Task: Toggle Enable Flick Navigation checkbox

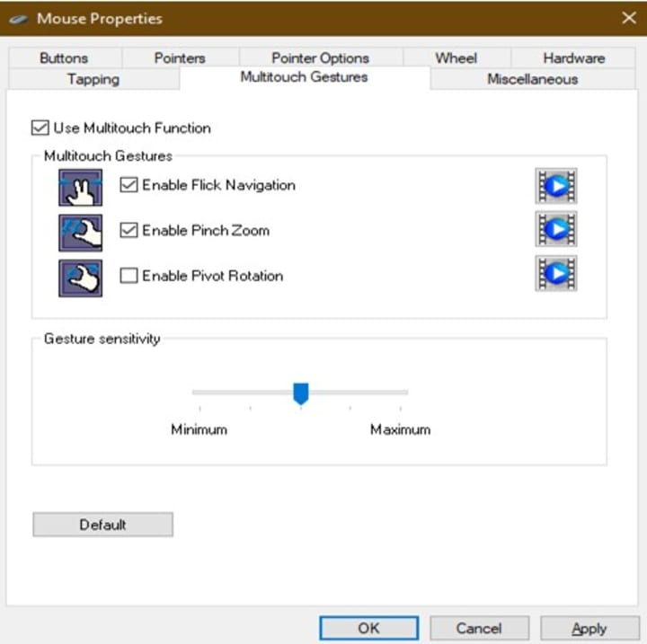Action: (x=129, y=185)
